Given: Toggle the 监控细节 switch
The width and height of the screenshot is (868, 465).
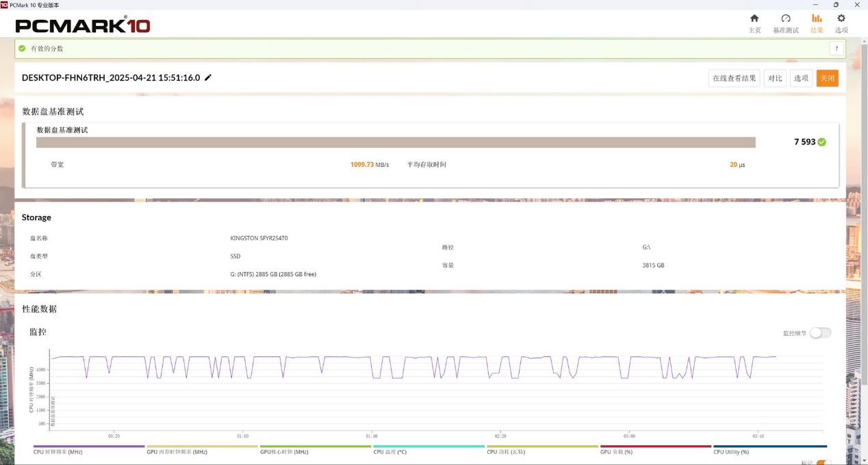Looking at the screenshot, I should (x=820, y=333).
